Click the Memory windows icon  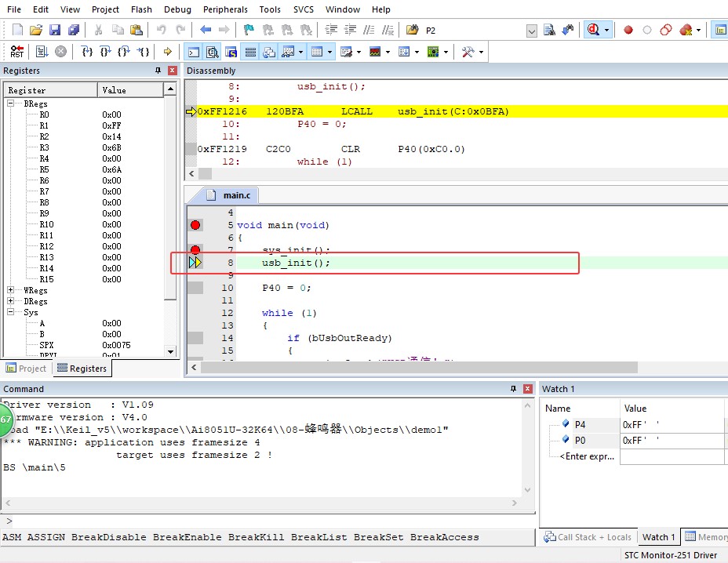click(317, 52)
